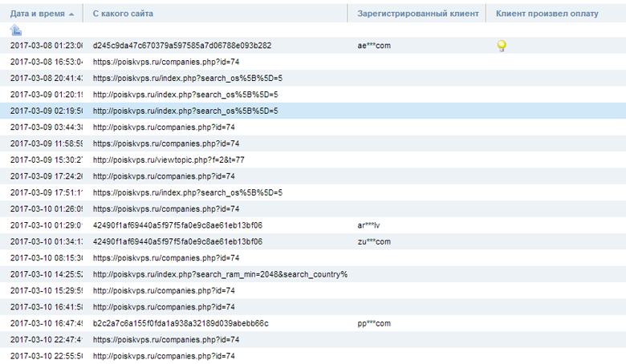Viewport: 626px width, 364px height.
Task: Click the Клиент произвел оплату column header
Action: click(547, 14)
